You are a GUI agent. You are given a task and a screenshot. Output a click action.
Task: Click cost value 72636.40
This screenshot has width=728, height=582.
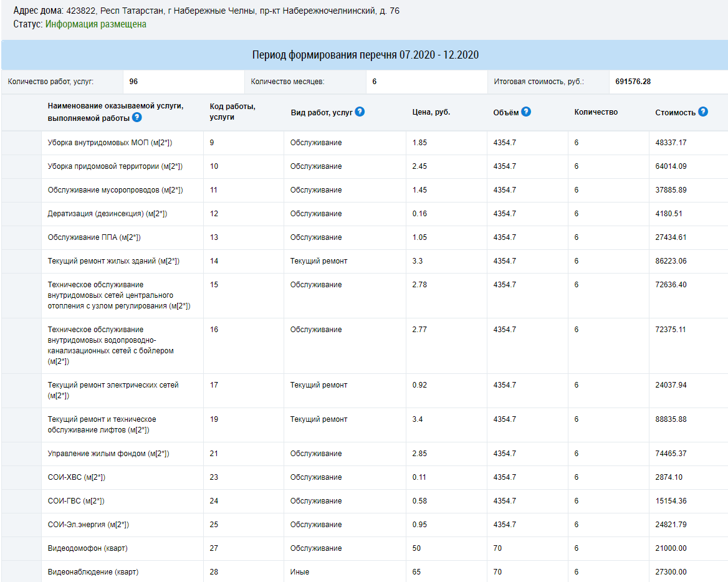click(x=671, y=285)
